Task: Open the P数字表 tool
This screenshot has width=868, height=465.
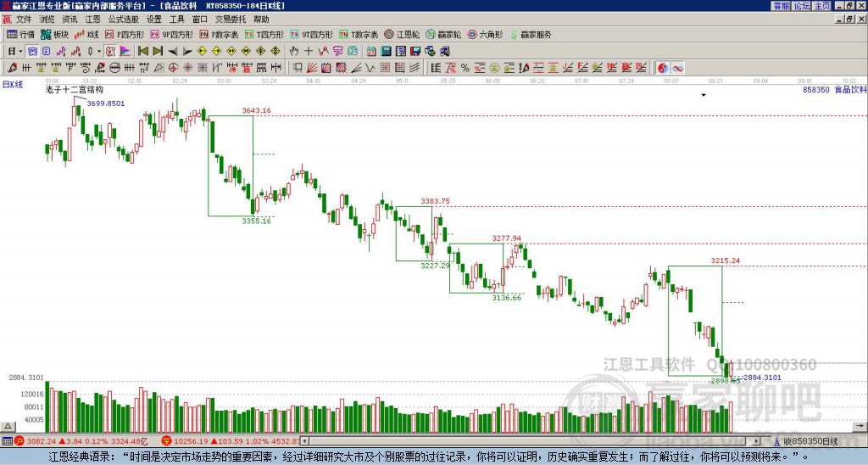Action: coord(219,34)
